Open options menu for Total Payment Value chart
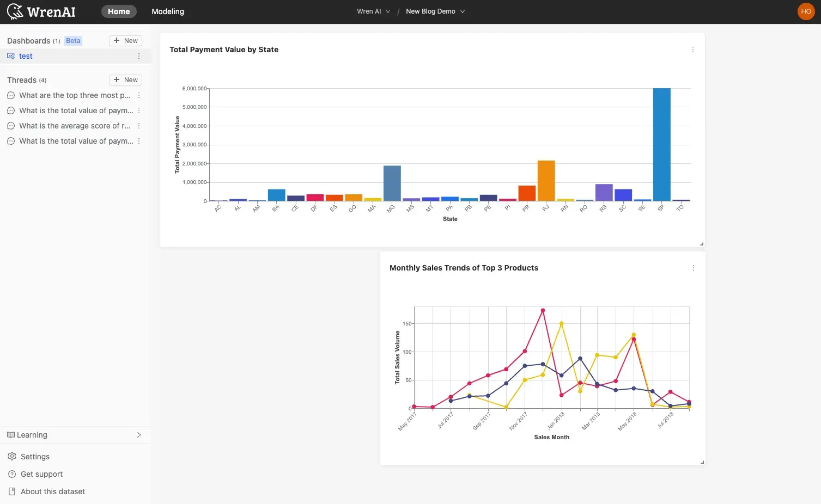Screen dimensions: 821x504 click(692, 50)
